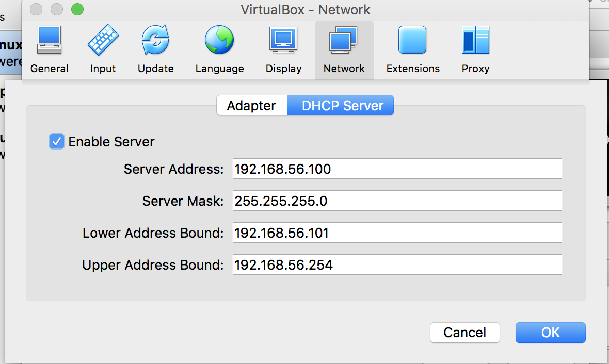The width and height of the screenshot is (609, 364).
Task: Click the Enable Server label text
Action: [111, 142]
